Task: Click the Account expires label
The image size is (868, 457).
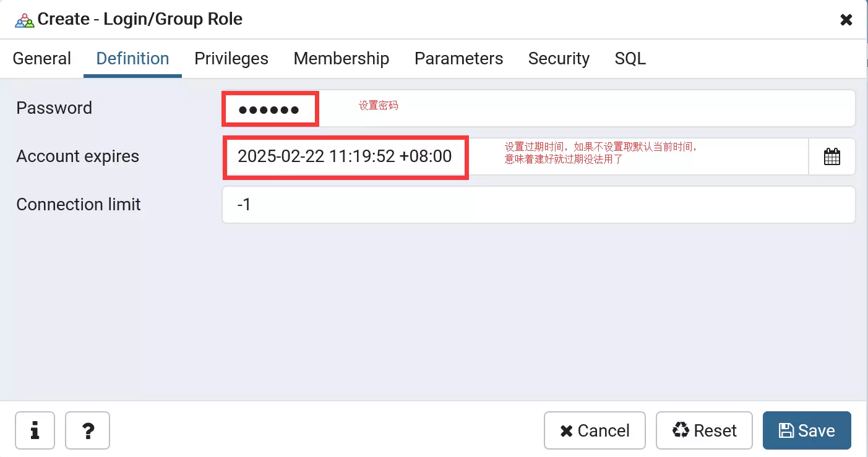Action: [x=78, y=156]
